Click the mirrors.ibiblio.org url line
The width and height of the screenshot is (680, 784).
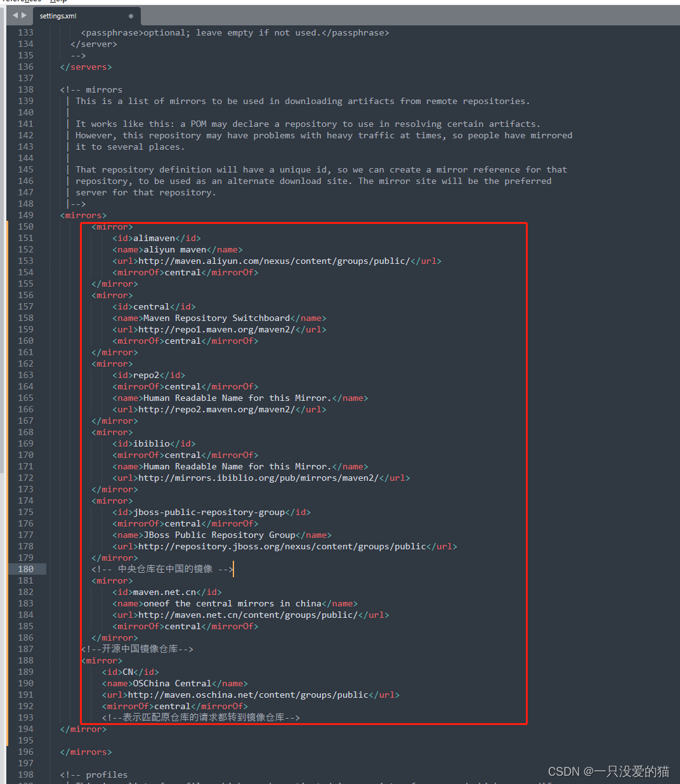point(261,478)
